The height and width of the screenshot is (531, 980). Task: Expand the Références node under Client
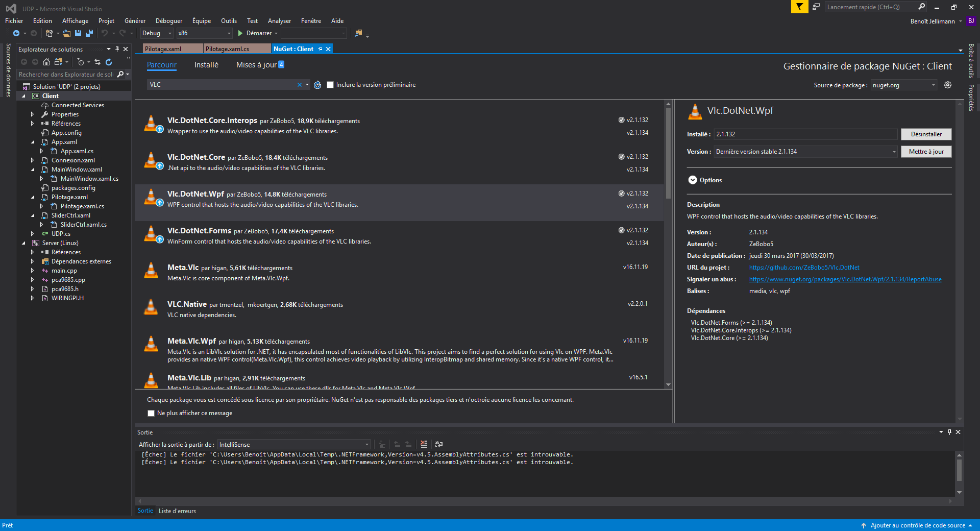pyautogui.click(x=33, y=124)
